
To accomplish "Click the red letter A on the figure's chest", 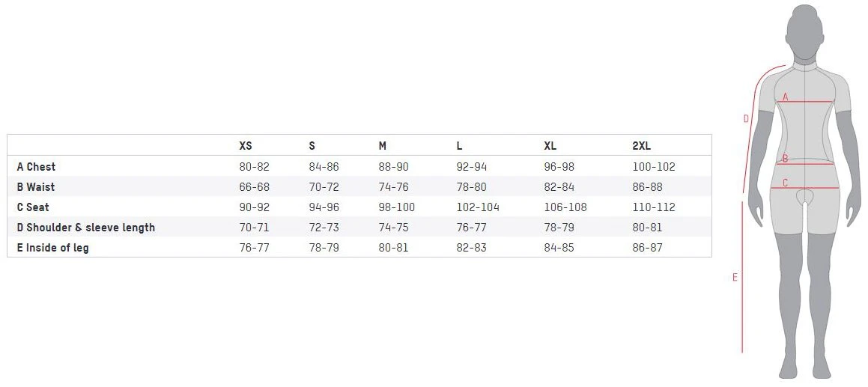I will (786, 97).
